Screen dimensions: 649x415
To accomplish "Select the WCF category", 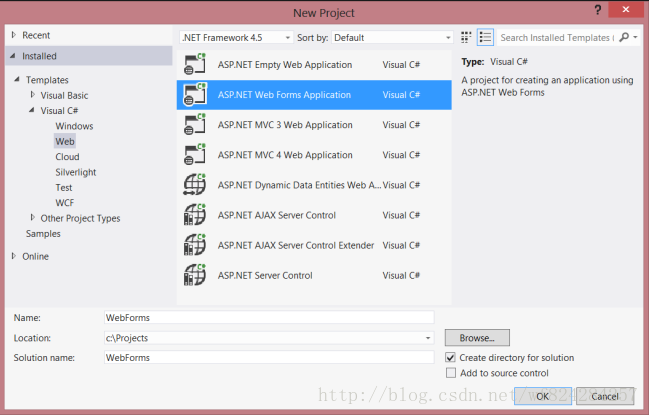I will point(65,203).
